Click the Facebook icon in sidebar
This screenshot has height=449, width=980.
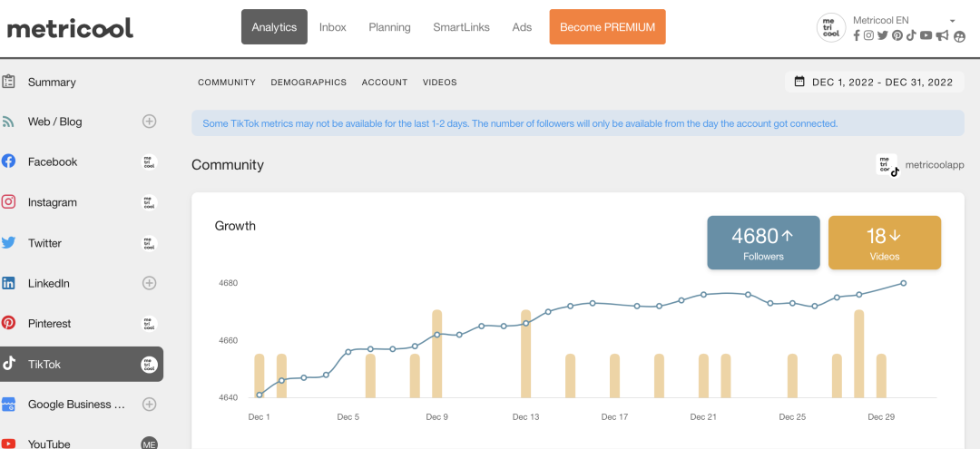tap(9, 161)
